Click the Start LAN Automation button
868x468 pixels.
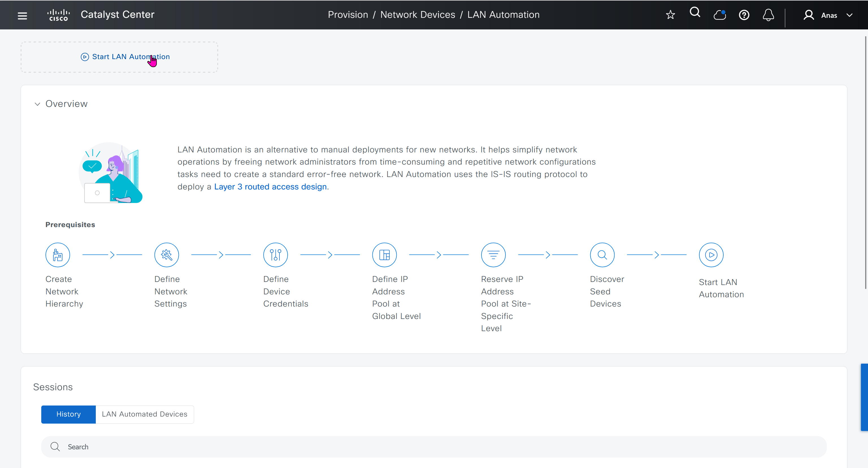(125, 57)
